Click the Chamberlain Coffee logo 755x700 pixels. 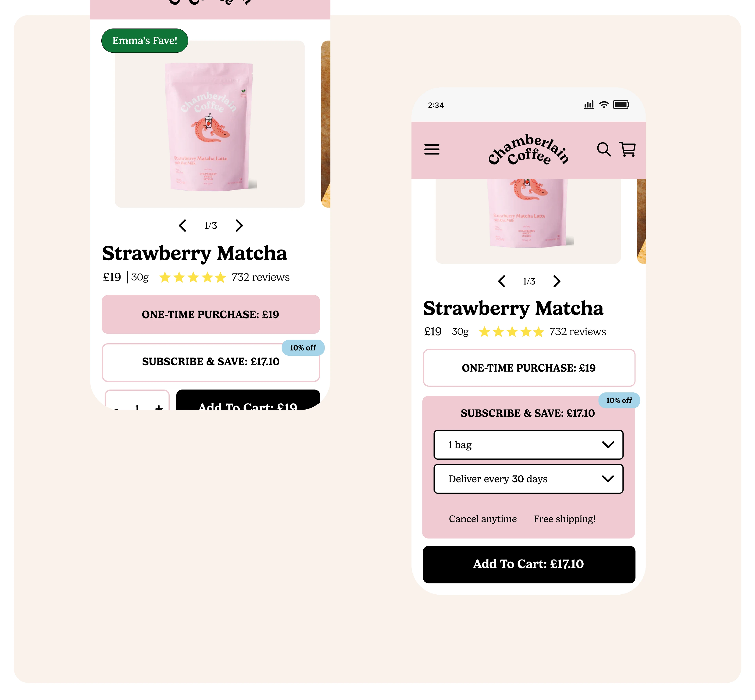click(528, 150)
